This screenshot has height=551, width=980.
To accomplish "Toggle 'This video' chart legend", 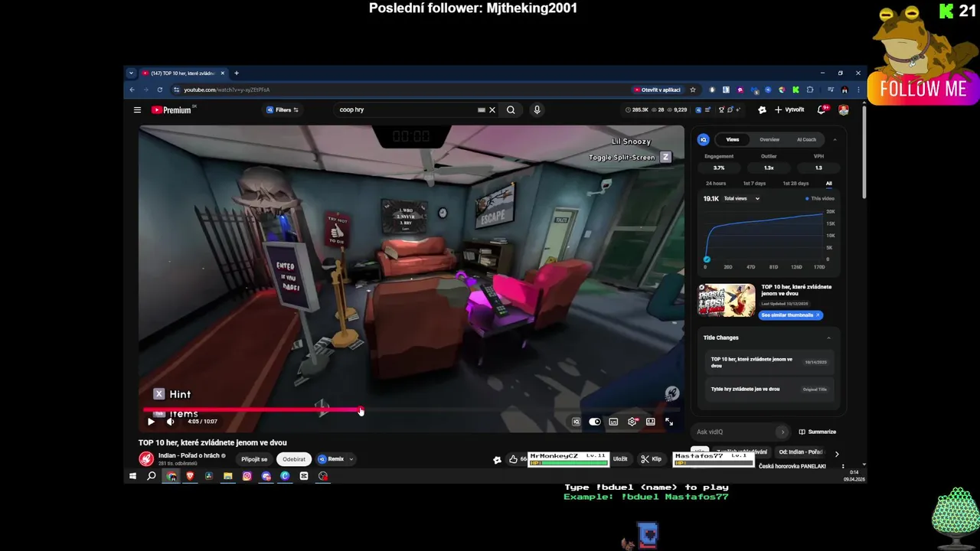I will click(820, 199).
